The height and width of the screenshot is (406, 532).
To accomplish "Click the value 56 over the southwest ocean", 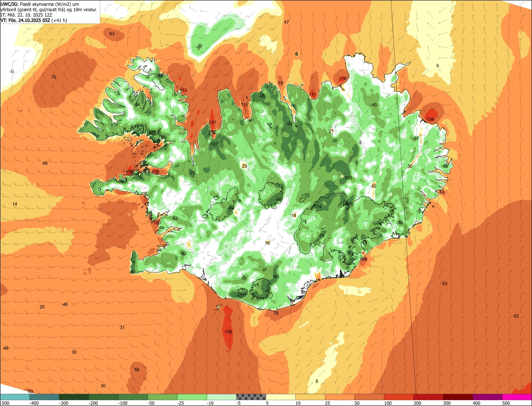I will tap(137, 370).
